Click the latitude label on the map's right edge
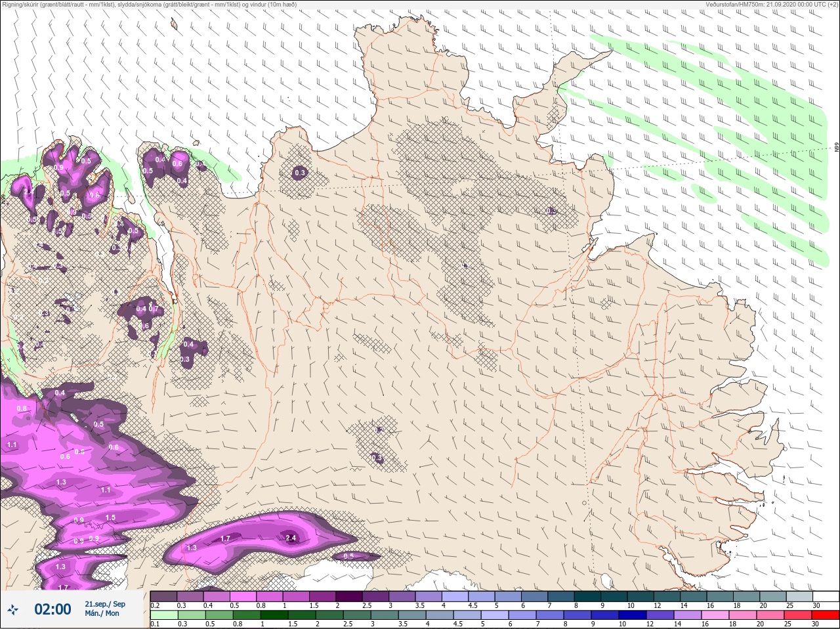 pos(837,148)
